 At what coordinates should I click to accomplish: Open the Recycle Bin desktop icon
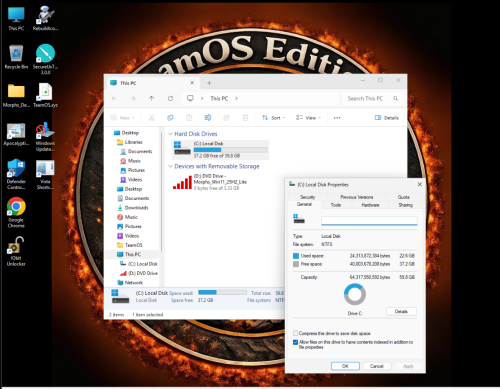(16, 57)
